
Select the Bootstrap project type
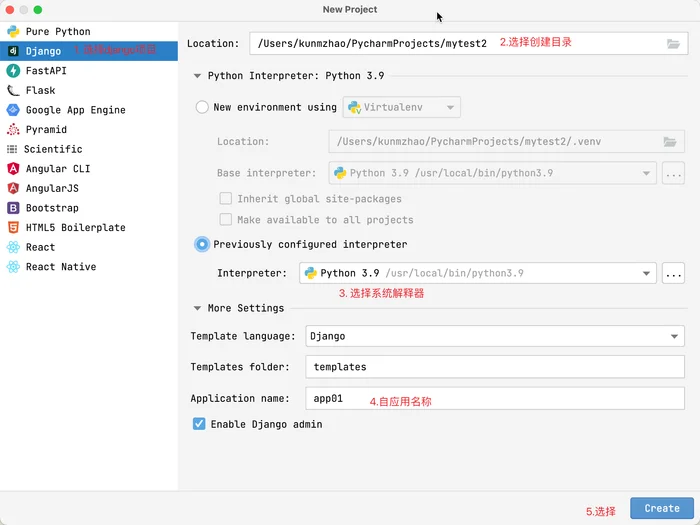[89, 208]
